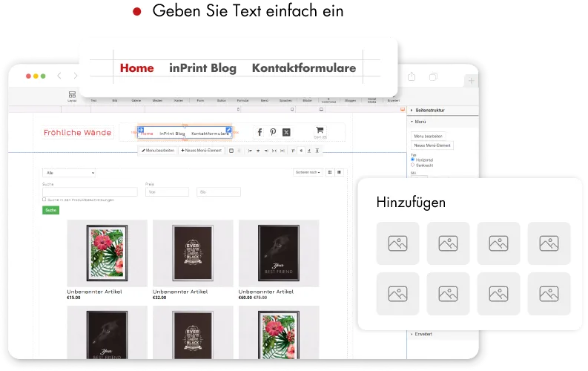Open the 'Alle' category dropdown
588x371 pixels.
[69, 172]
